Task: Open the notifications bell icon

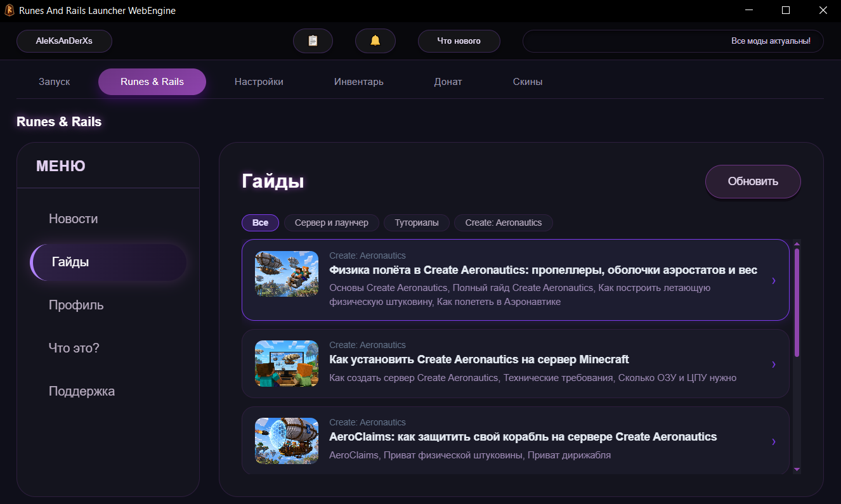Action: click(x=375, y=41)
